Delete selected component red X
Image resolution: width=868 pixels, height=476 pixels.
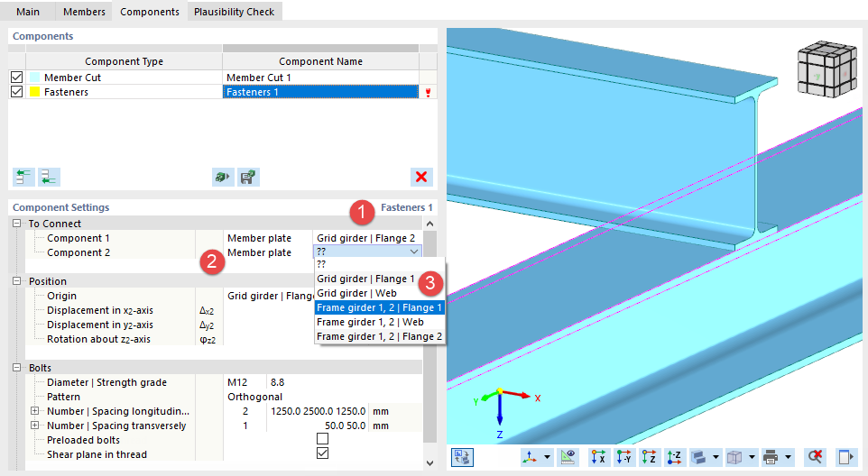coord(421,177)
